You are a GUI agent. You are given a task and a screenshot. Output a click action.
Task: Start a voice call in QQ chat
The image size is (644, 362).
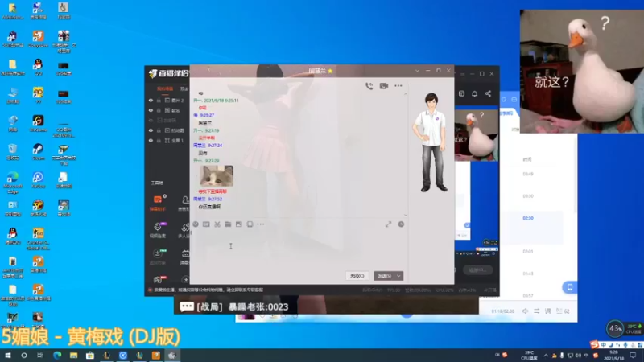369,86
